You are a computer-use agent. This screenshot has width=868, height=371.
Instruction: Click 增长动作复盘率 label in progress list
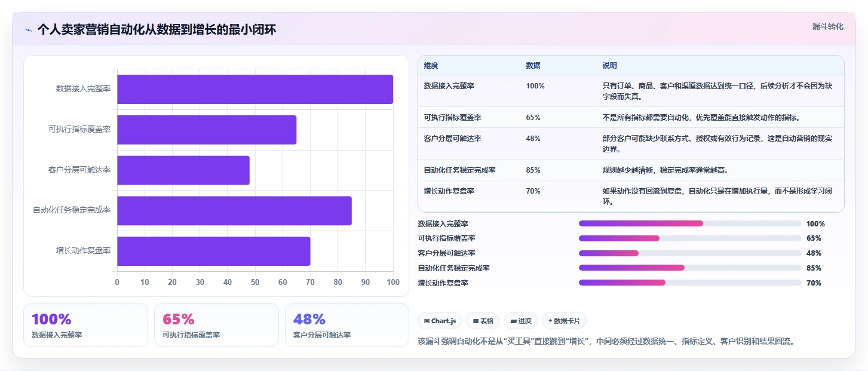point(443,283)
